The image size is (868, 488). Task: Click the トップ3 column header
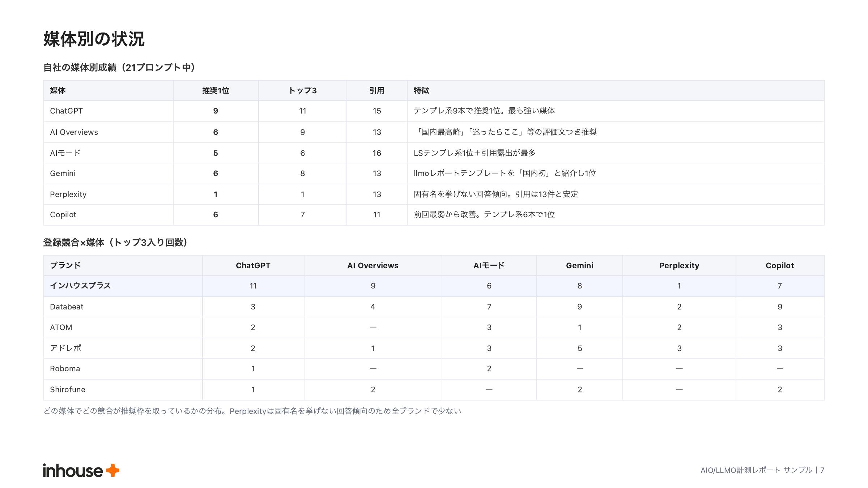coord(302,90)
